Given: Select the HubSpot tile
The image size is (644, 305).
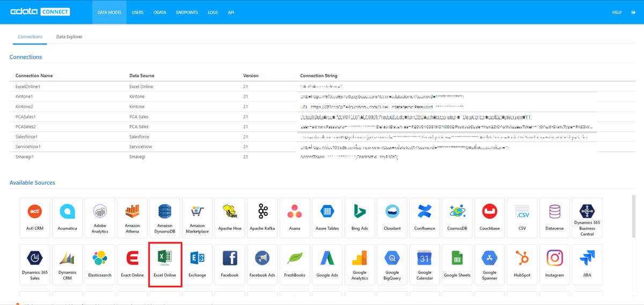Looking at the screenshot, I should [x=522, y=265].
